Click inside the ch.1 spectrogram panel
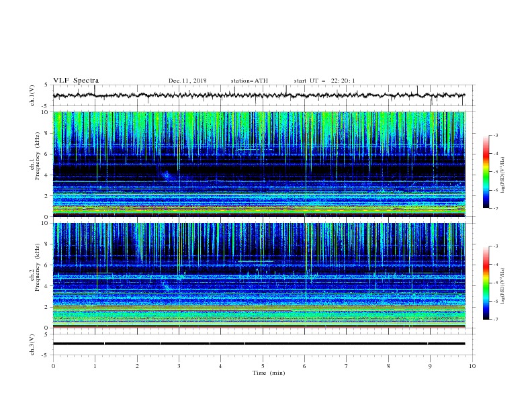The width and height of the screenshot is (532, 411). tap(259, 164)
